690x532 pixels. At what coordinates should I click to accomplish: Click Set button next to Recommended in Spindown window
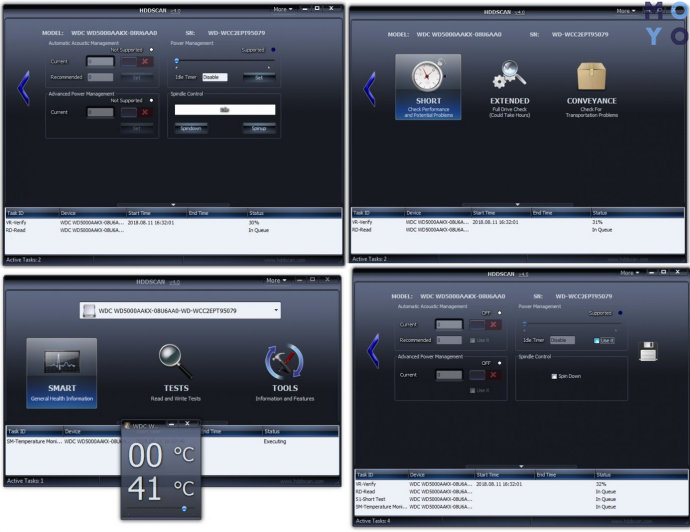point(137,77)
